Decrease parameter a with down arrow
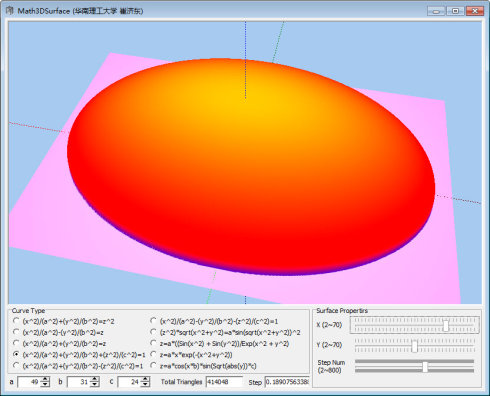Screen dimensions: 490x396 point(45,384)
